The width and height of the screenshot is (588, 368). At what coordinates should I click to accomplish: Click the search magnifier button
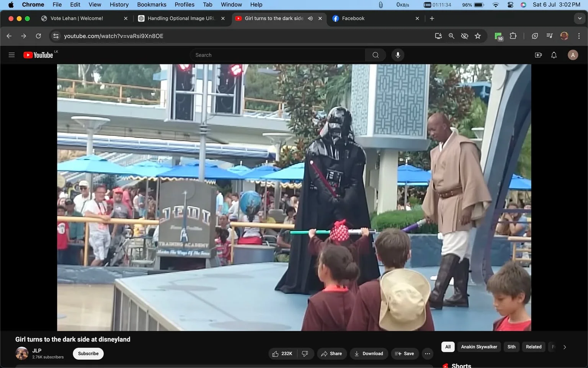(376, 55)
